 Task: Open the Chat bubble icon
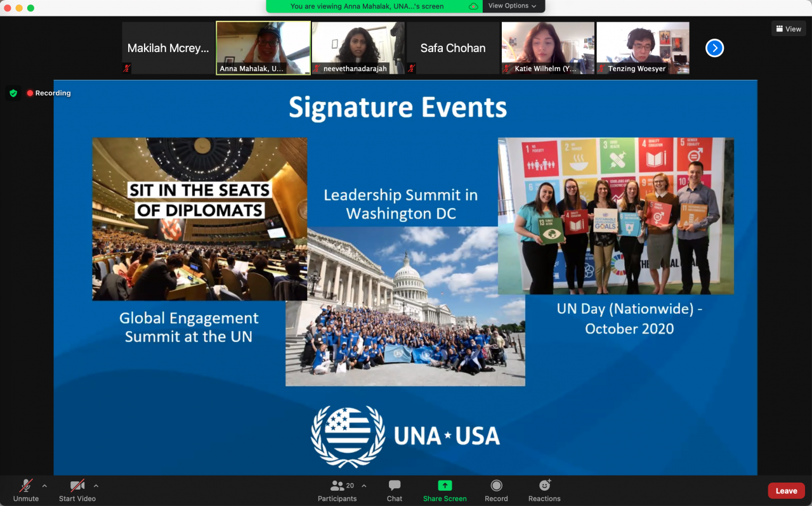(395, 486)
